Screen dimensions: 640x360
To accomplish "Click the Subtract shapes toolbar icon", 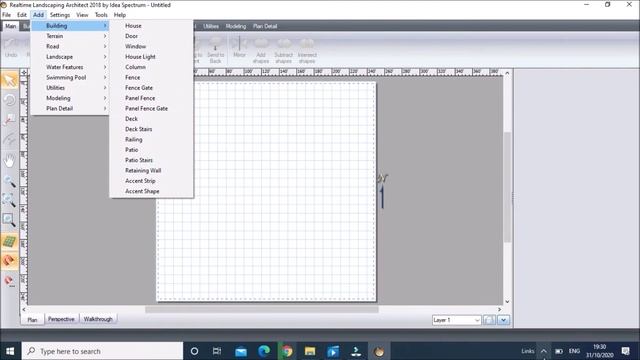I will coord(283,51).
